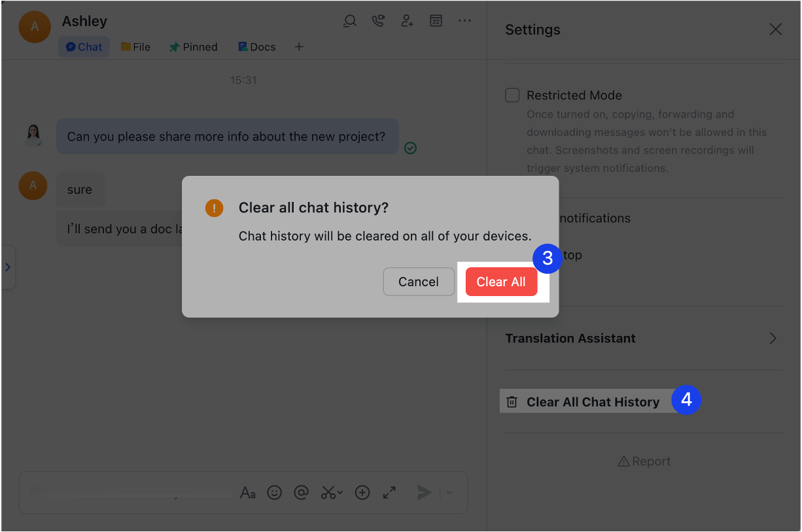Search messages in this conversation
Image resolution: width=802 pixels, height=532 pixels.
click(x=349, y=20)
